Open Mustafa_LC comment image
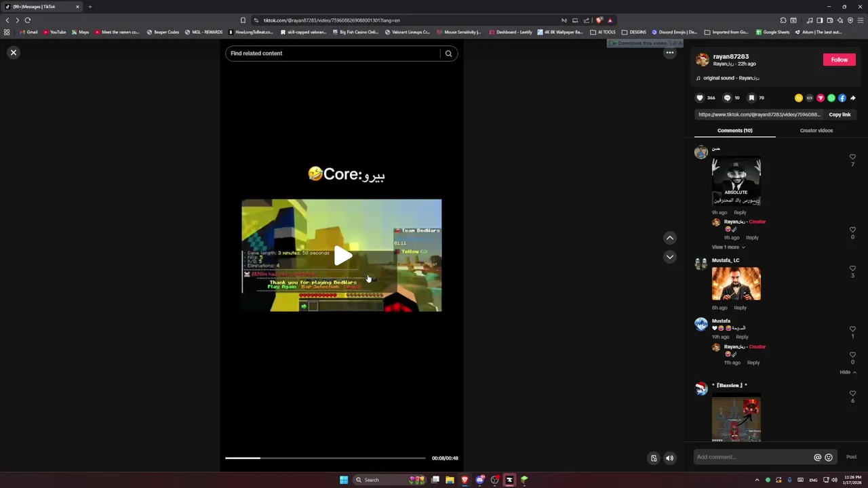 736,283
